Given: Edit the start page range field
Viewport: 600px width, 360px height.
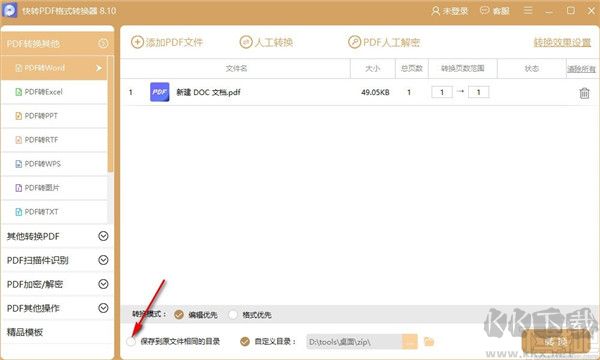Looking at the screenshot, I should pos(442,92).
